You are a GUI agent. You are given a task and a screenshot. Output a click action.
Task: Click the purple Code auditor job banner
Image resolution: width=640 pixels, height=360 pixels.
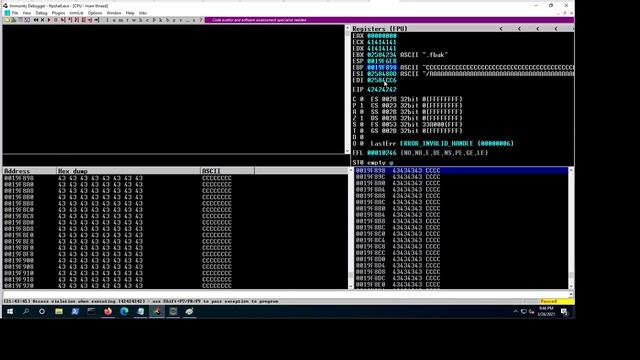[x=389, y=20]
